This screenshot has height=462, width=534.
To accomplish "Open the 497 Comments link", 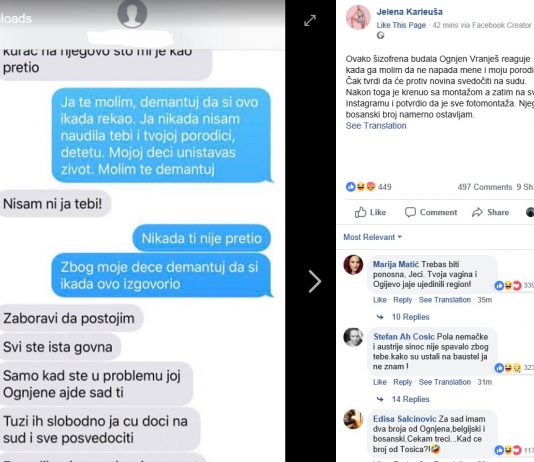I will coord(485,187).
